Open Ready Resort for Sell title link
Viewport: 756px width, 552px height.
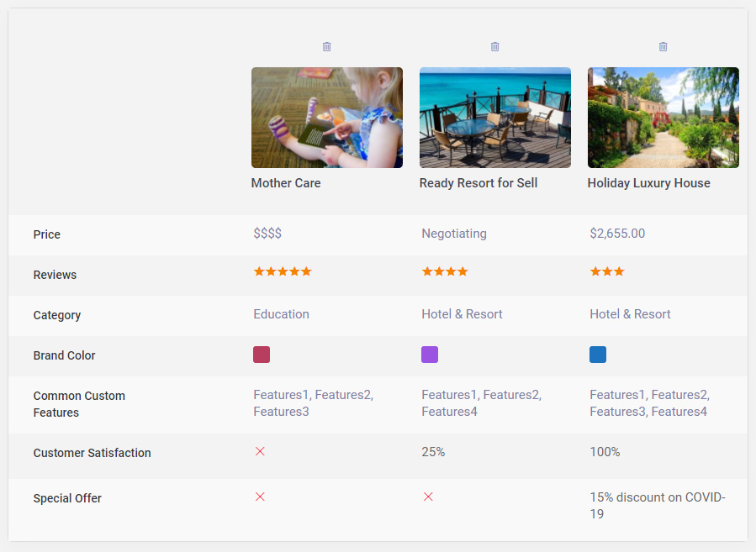[x=478, y=183]
